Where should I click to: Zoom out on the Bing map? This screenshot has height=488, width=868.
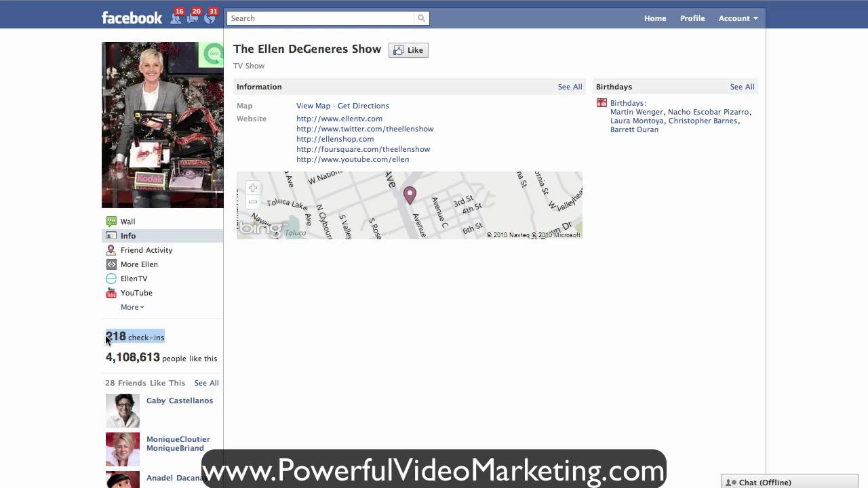[253, 202]
